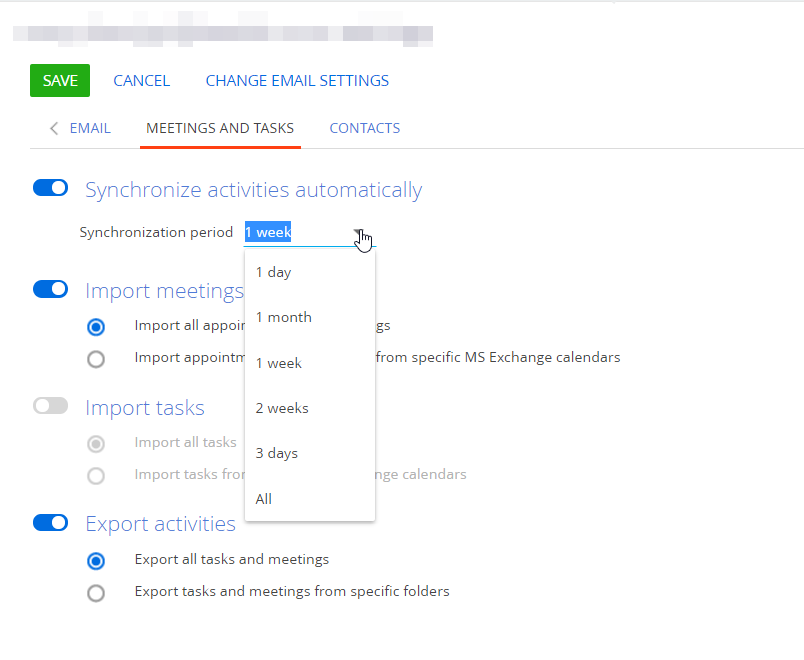The image size is (804, 660).
Task: Toggle the Export activities switch
Action: click(51, 523)
